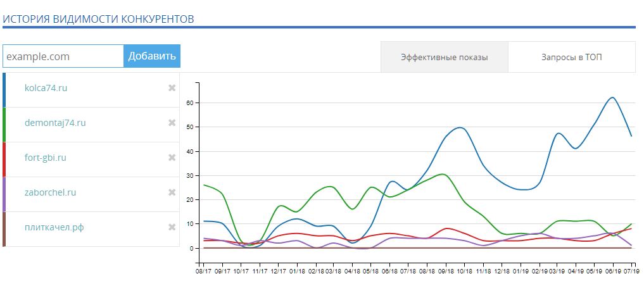This screenshot has width=644, height=300.
Task: Click the green color bar beside demontaj74.ru
Action: pos(4,125)
